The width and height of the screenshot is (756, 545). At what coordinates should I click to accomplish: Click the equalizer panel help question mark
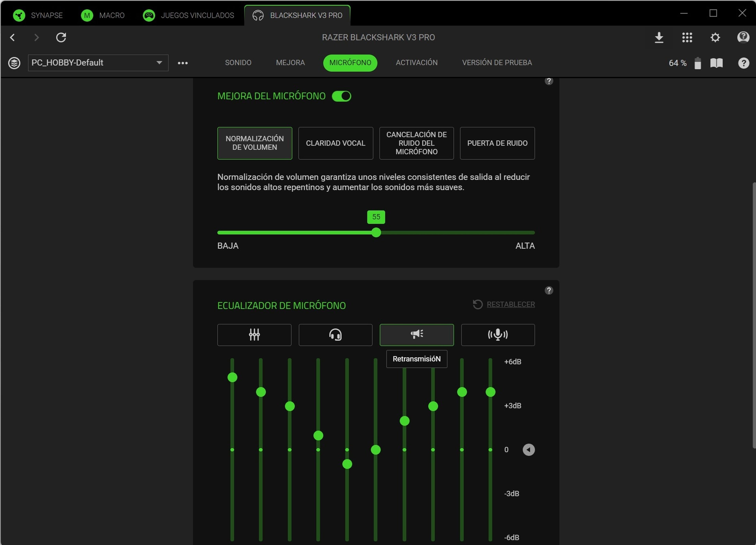tap(549, 290)
